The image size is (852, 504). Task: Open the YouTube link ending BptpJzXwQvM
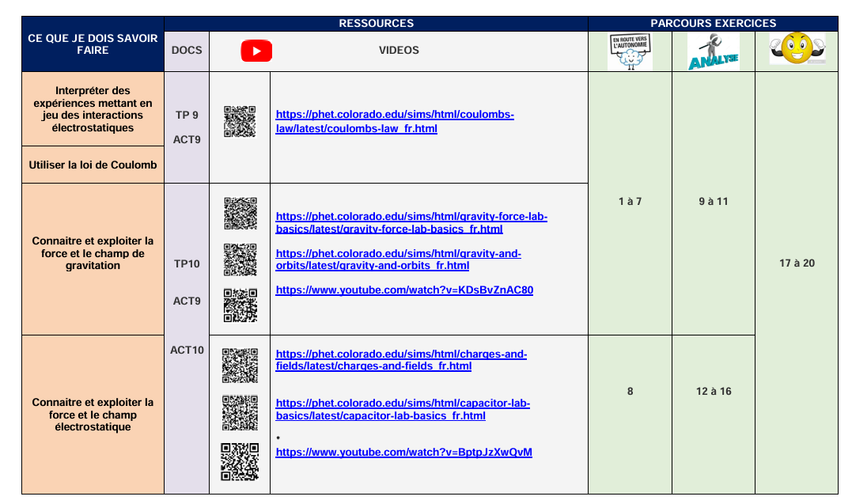(x=403, y=453)
